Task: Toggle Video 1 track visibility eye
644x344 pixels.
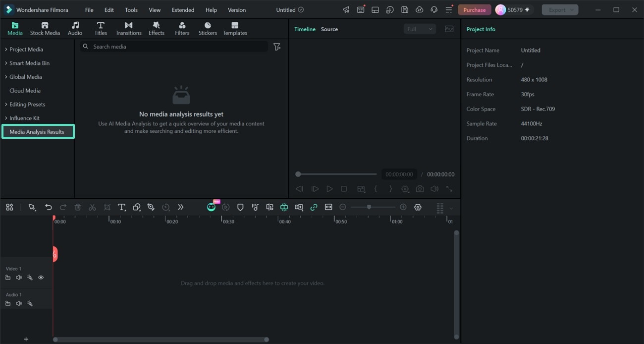Action: (x=41, y=278)
